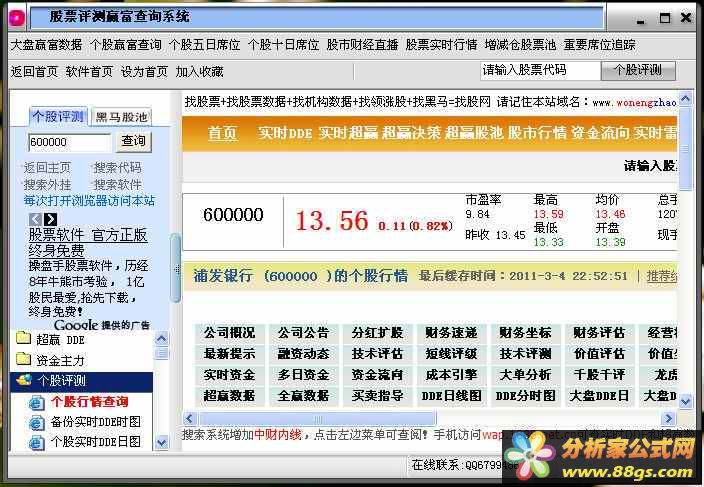Click 融资动态 grid button

304,354
